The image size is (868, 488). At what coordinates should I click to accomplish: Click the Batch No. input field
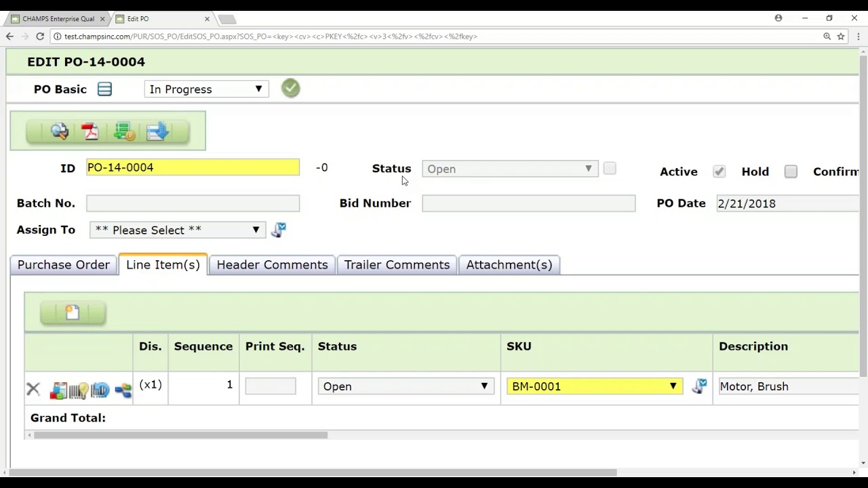[193, 203]
